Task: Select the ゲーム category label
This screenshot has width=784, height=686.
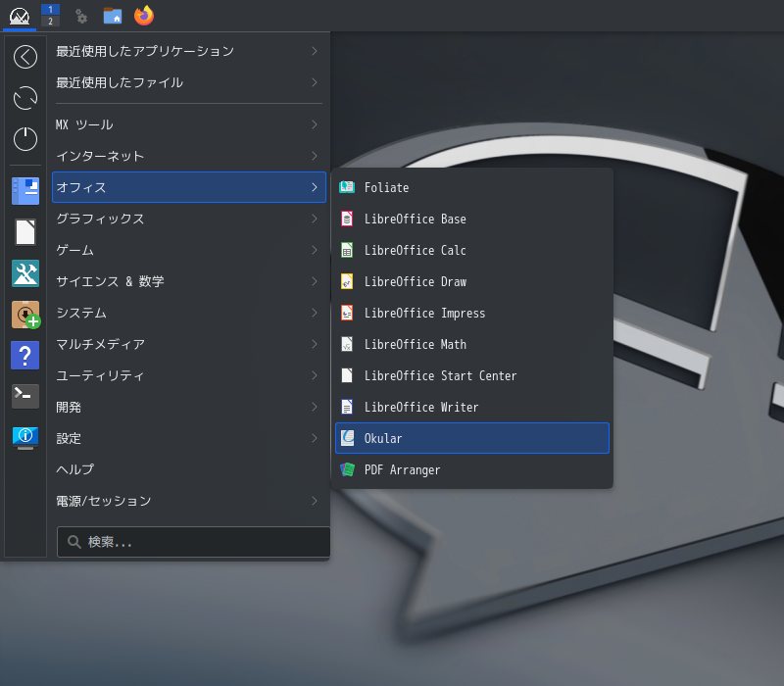Action: [75, 250]
